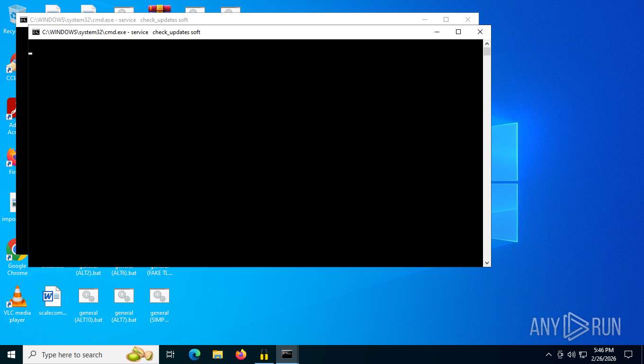The height and width of the screenshot is (364, 644).
Task: Close the front cmd.exe window
Action: click(480, 32)
